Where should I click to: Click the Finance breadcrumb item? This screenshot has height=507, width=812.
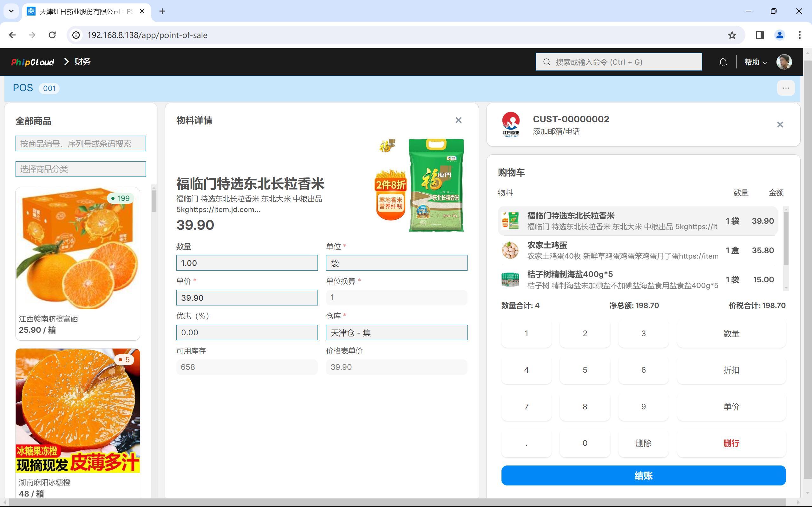82,62
